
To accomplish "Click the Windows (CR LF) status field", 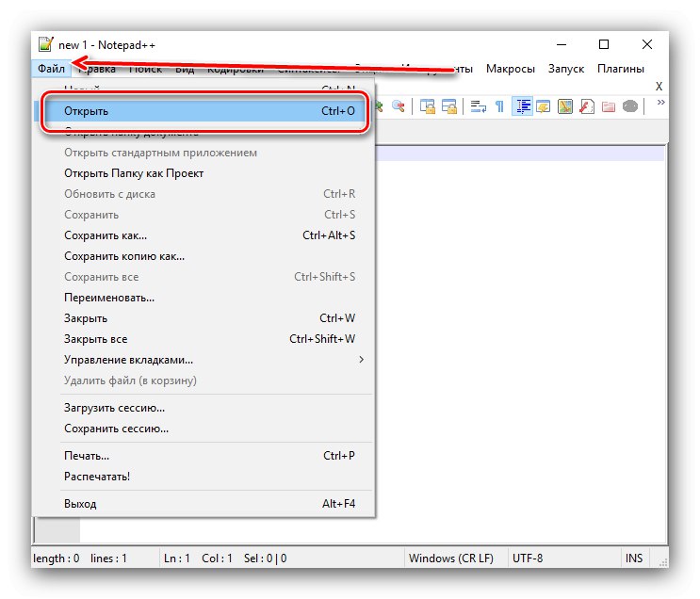I will coord(456,558).
